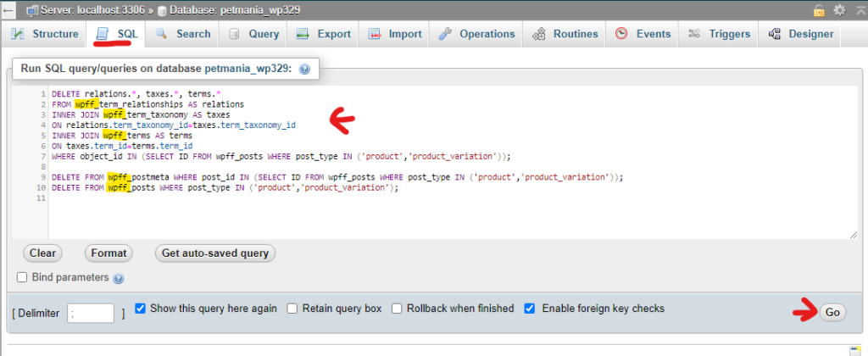Click line 9 'DELETE FROM wpff_postmeta' statement
868x356 pixels.
[x=337, y=177]
